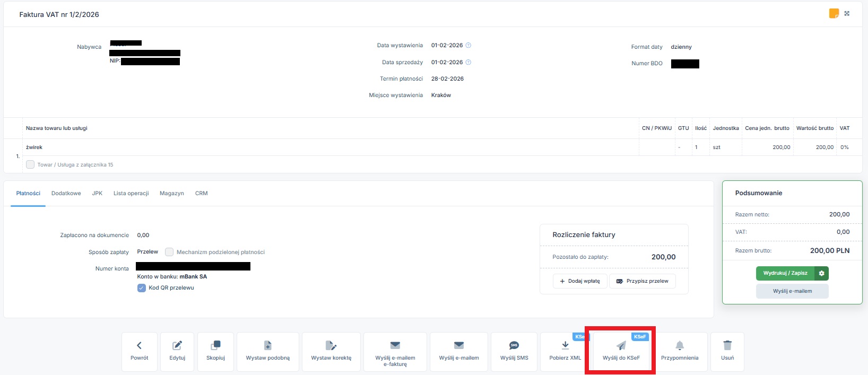
Task: Open Przypomnienia bell reminders
Action: pos(680,346)
